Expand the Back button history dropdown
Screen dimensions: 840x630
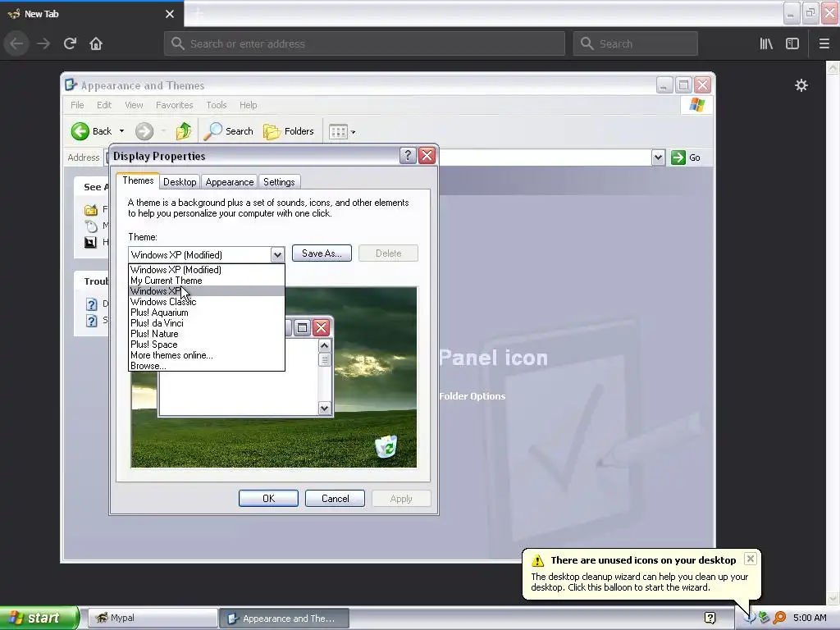[x=121, y=131]
